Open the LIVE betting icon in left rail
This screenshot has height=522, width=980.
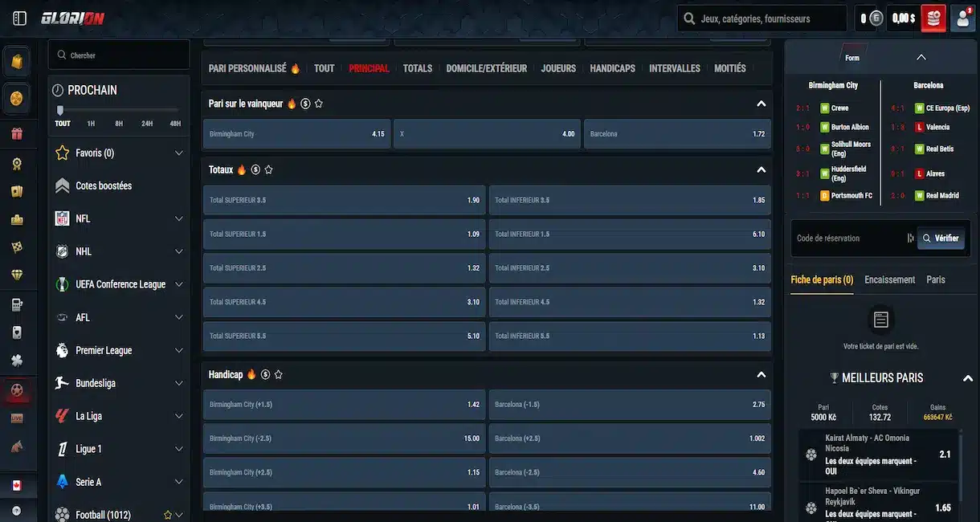17,418
